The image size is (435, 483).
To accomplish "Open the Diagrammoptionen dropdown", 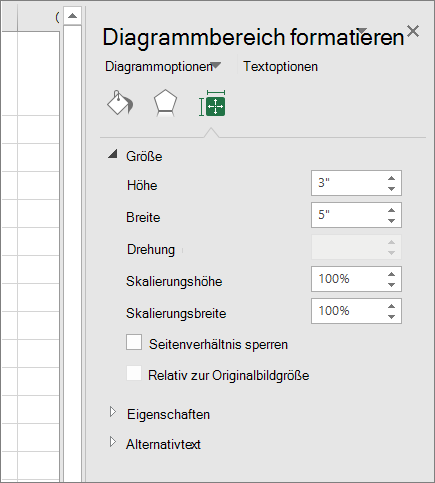I will click(x=216, y=65).
